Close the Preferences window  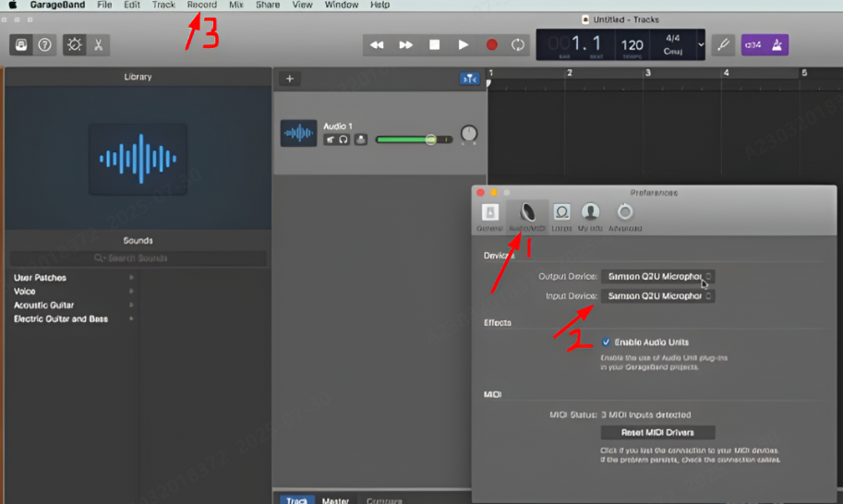pyautogui.click(x=481, y=192)
